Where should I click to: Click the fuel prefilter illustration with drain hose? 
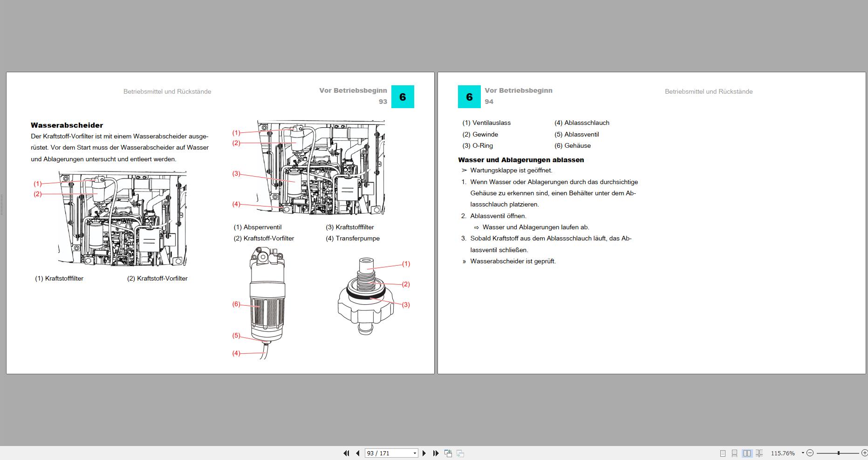click(267, 303)
